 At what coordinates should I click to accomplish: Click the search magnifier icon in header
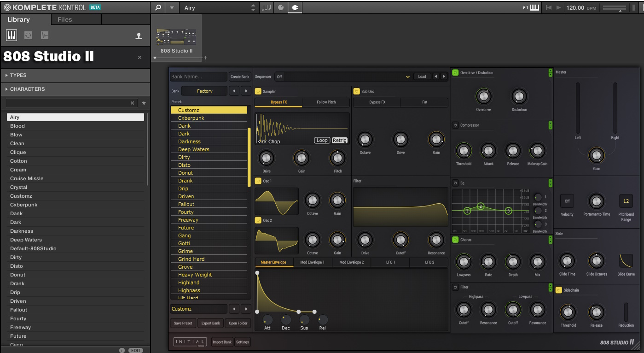point(158,8)
